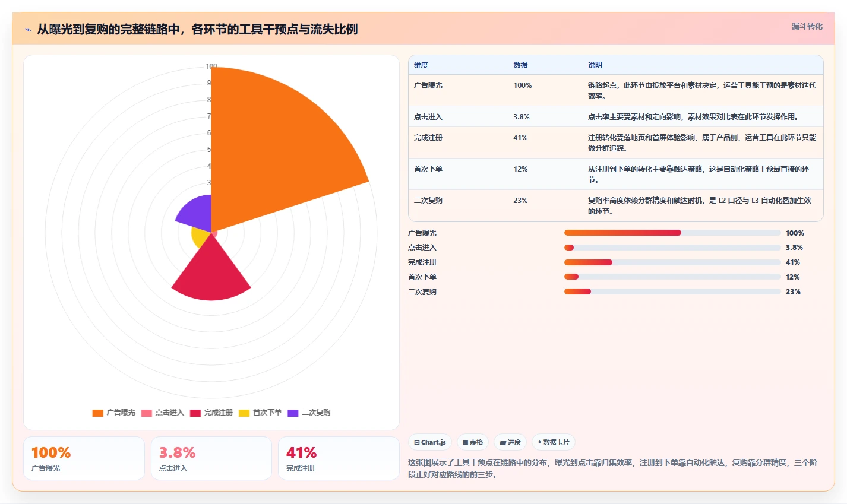The image size is (847, 504).
Task: Click the 首次下单 progress bar
Action: pos(672,277)
